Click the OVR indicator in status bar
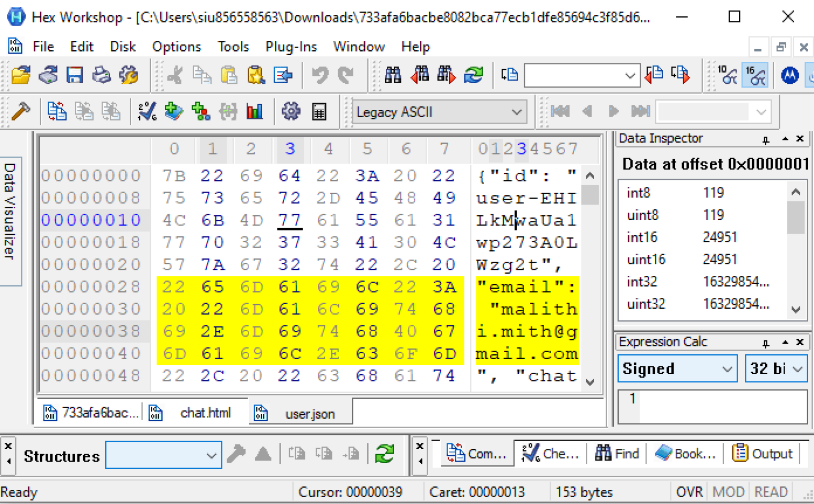 [x=689, y=492]
